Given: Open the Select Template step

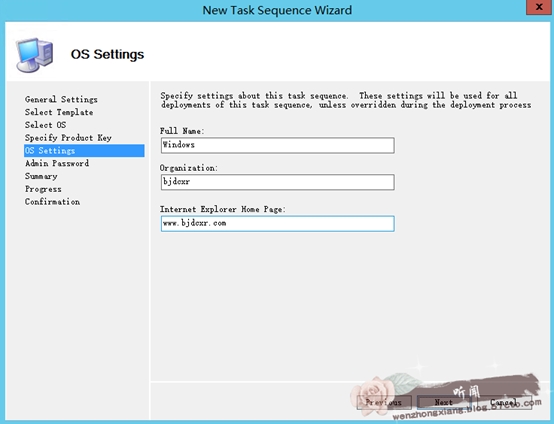Looking at the screenshot, I should (59, 112).
